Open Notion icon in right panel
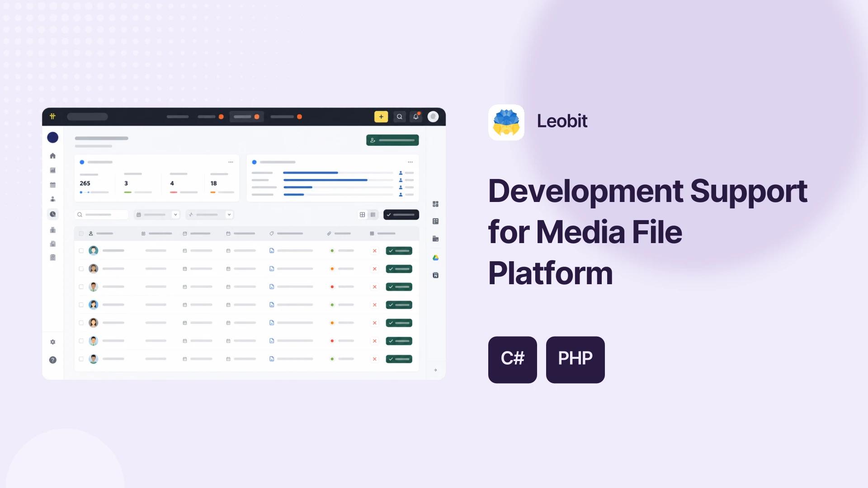This screenshot has height=488, width=868. point(435,275)
